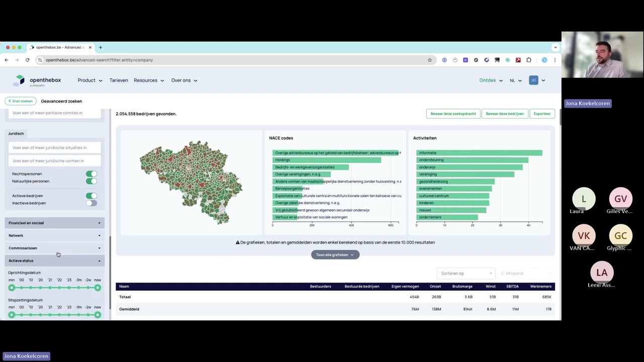Viewport: 644px width, 362px height.
Task: Expand the Commissarissen section
Action: [54, 248]
